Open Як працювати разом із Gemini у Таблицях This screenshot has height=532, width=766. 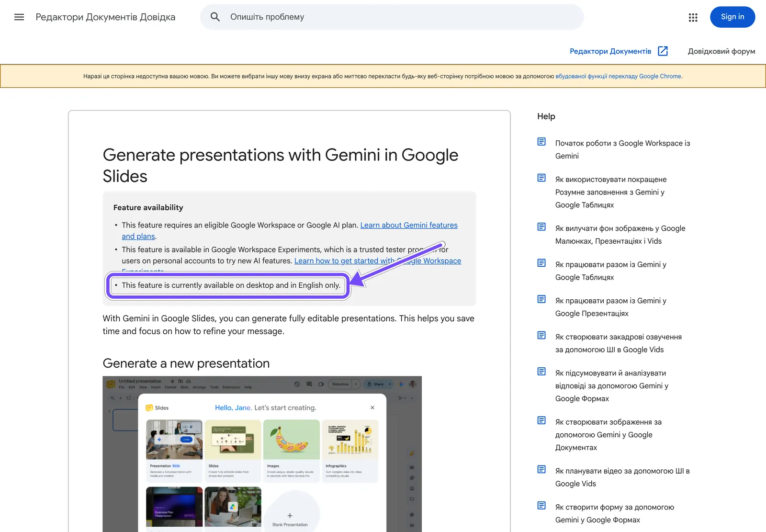tap(611, 271)
